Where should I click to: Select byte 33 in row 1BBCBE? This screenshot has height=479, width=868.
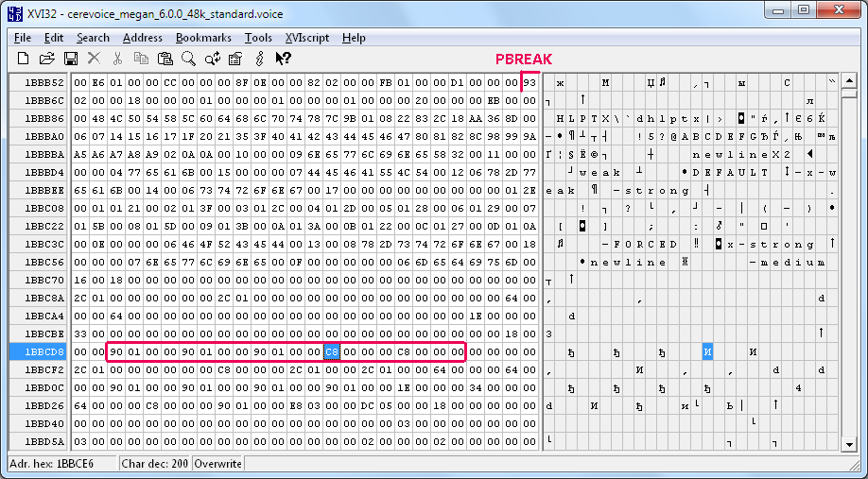pyautogui.click(x=80, y=334)
